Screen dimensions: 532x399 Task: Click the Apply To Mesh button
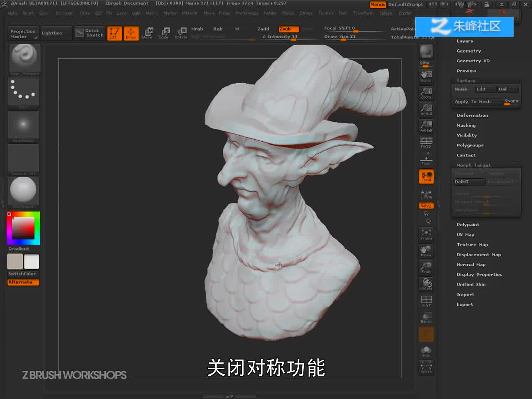click(x=473, y=101)
